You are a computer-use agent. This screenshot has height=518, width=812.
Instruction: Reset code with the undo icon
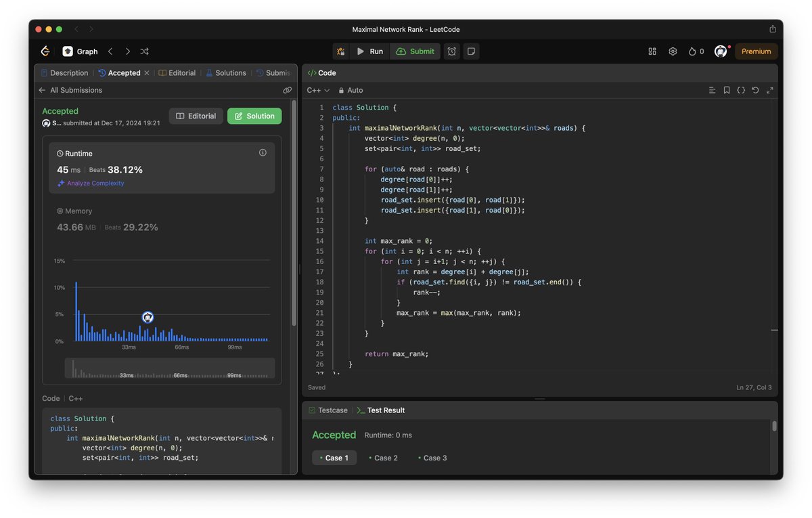[755, 90]
